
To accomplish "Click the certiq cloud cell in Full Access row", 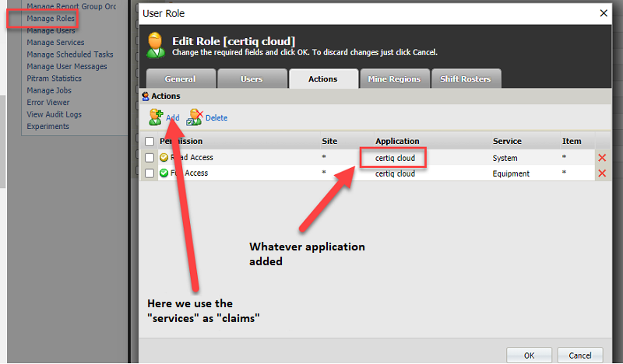I will [x=395, y=173].
